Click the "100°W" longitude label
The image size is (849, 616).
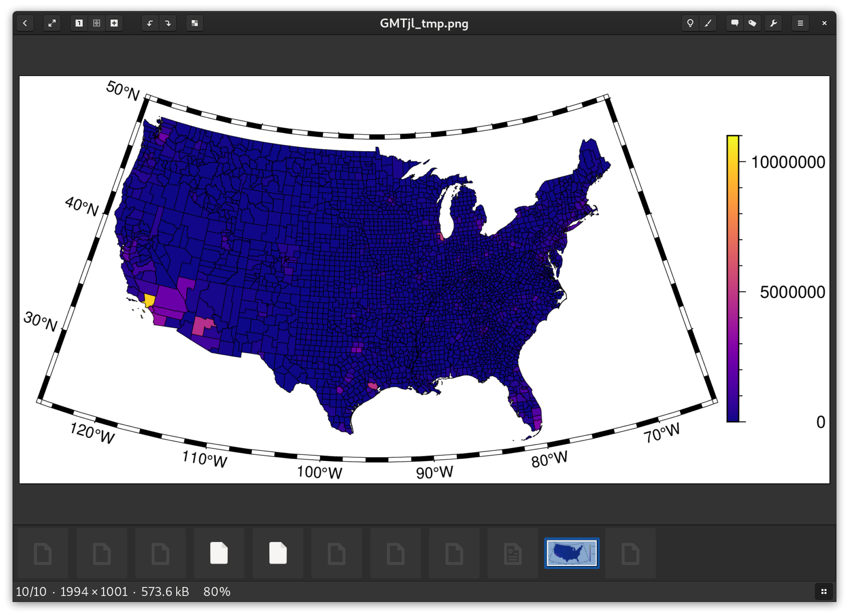click(x=319, y=472)
